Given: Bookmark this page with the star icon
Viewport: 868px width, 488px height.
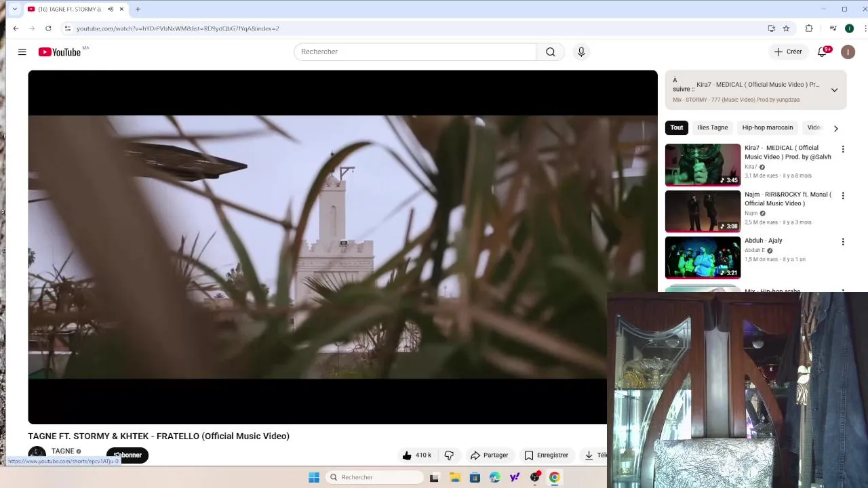Looking at the screenshot, I should [x=786, y=28].
